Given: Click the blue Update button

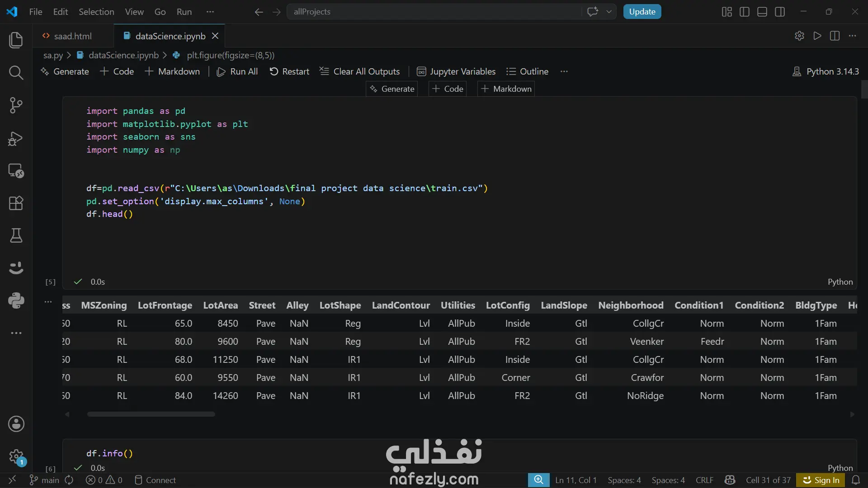Looking at the screenshot, I should 642,12.
